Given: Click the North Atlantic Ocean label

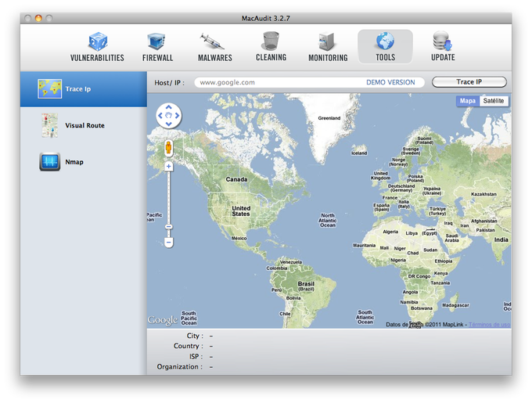Looking at the screenshot, I should pyautogui.click(x=328, y=220).
